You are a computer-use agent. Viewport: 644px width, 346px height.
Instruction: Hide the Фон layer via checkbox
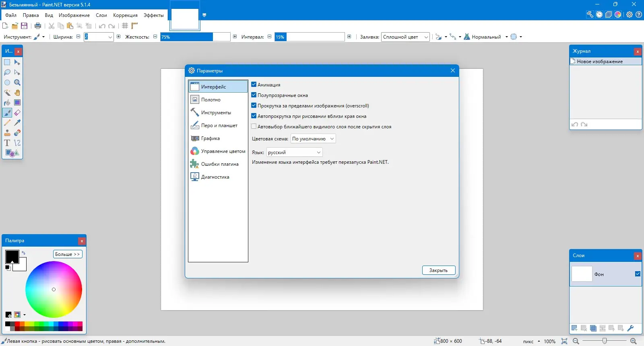(x=638, y=274)
